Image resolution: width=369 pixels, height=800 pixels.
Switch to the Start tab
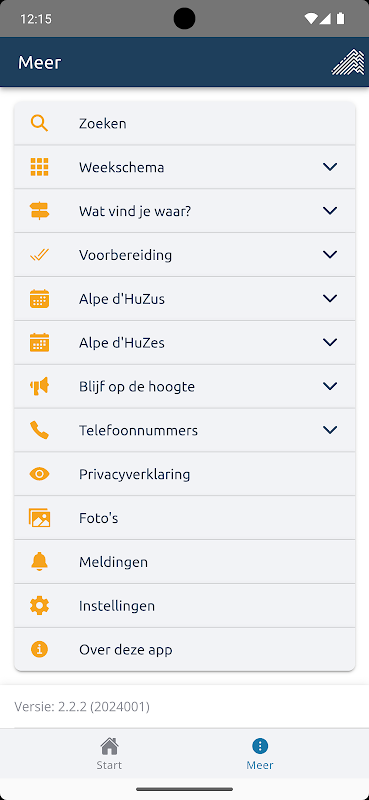109,754
